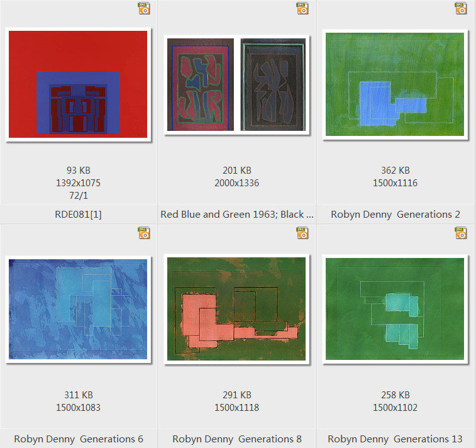Select the red RDE081[1] thumbnail
The image size is (476, 448).
click(x=78, y=84)
